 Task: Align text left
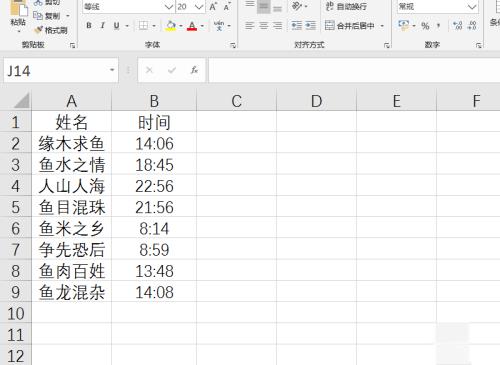pos(250,25)
